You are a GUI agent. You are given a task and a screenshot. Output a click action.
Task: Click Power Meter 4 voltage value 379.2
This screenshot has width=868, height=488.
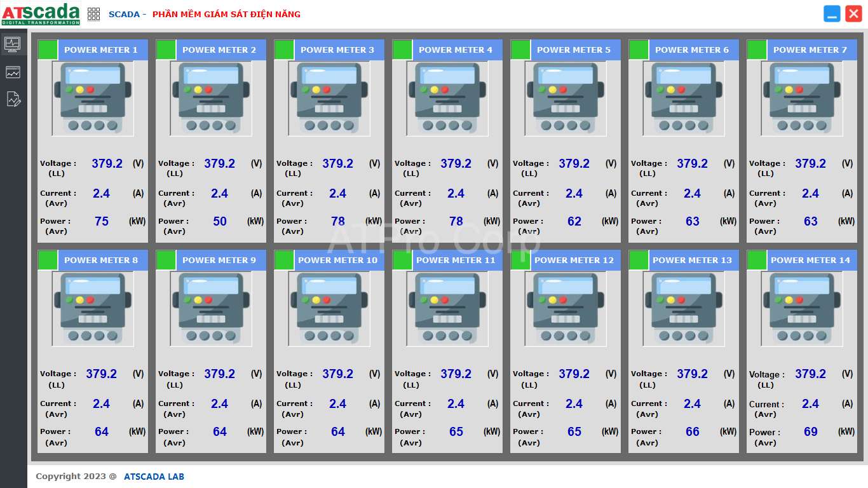tap(456, 164)
